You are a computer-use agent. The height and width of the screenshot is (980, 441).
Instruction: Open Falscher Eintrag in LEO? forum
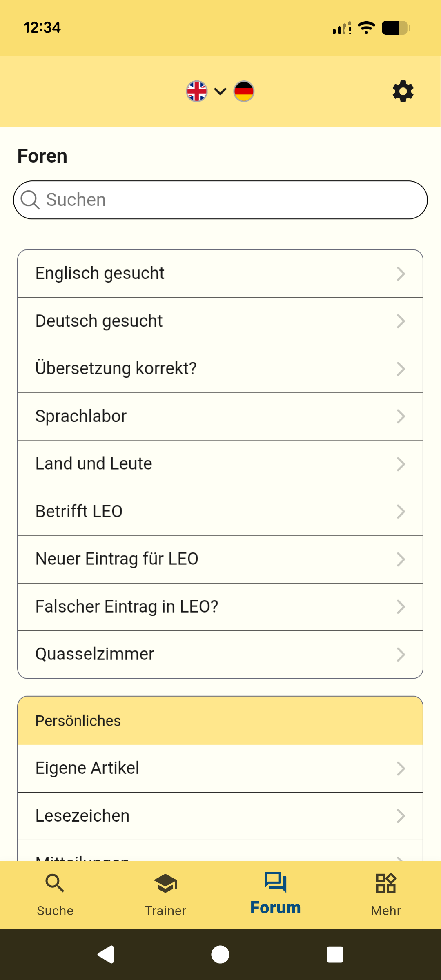pyautogui.click(x=220, y=607)
